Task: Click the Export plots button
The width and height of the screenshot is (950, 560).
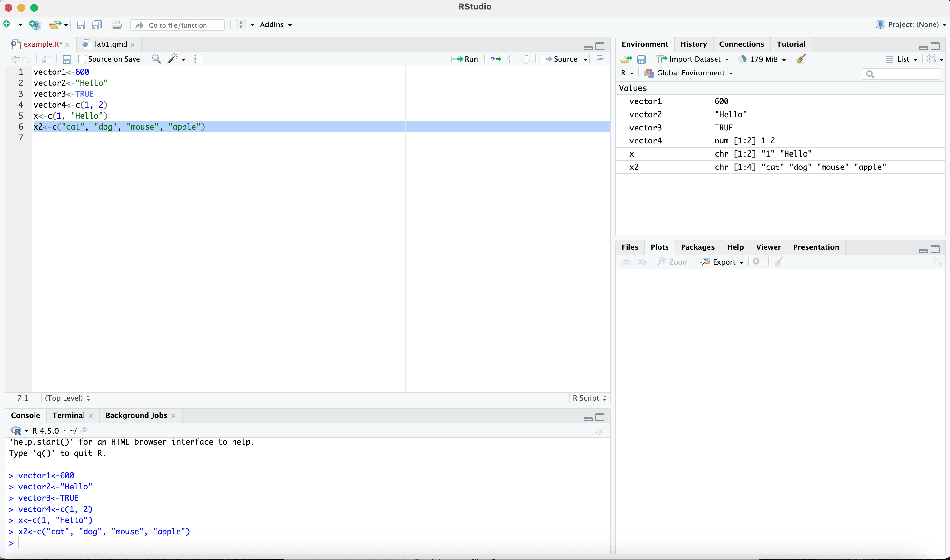Action: (723, 262)
